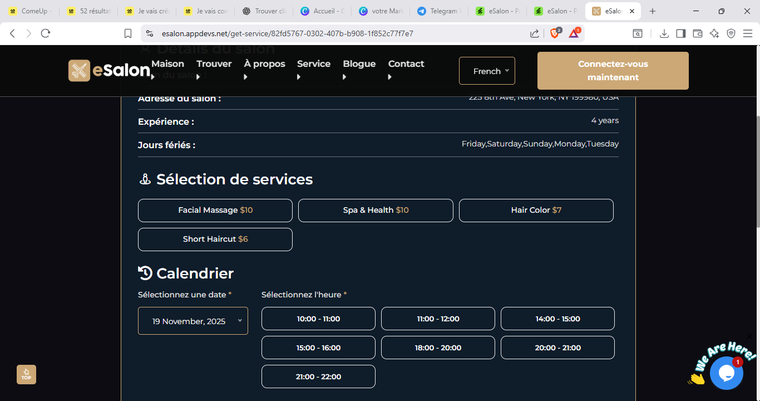
Task: Click the share page icon in address bar
Action: coord(535,32)
